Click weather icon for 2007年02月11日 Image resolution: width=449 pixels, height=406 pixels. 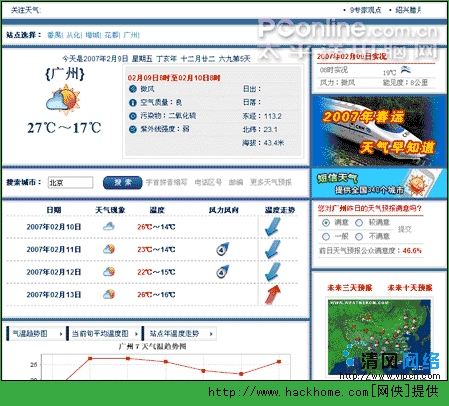pyautogui.click(x=109, y=249)
